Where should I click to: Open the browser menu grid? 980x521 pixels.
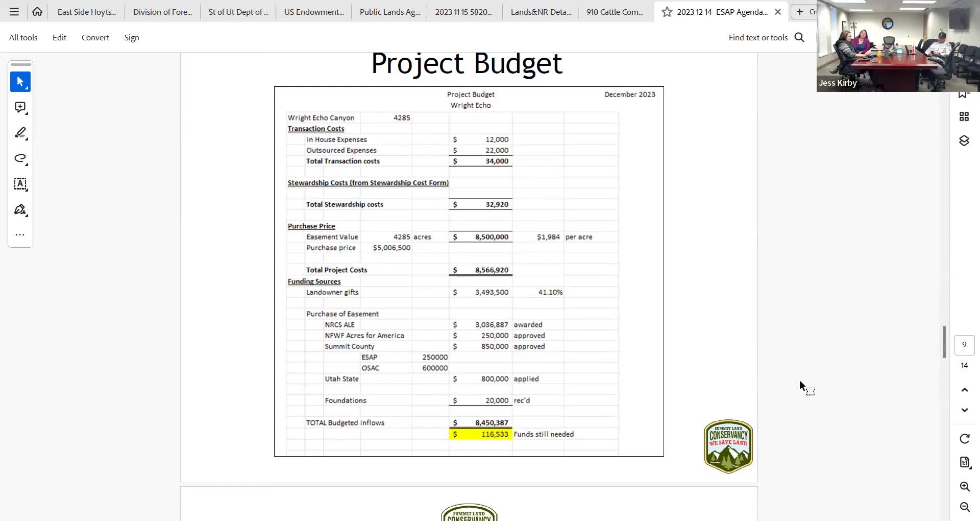click(x=14, y=11)
